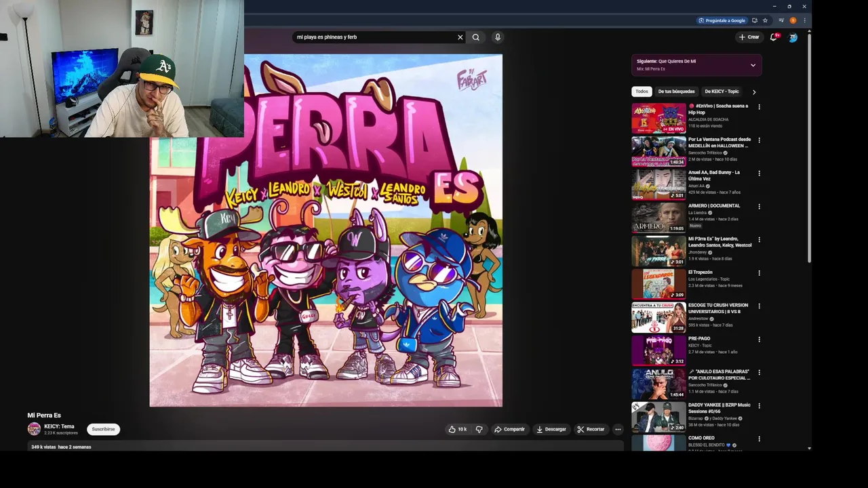Image resolution: width=868 pixels, height=488 pixels.
Task: Open options for El Tropezón video
Action: pyautogui.click(x=759, y=273)
